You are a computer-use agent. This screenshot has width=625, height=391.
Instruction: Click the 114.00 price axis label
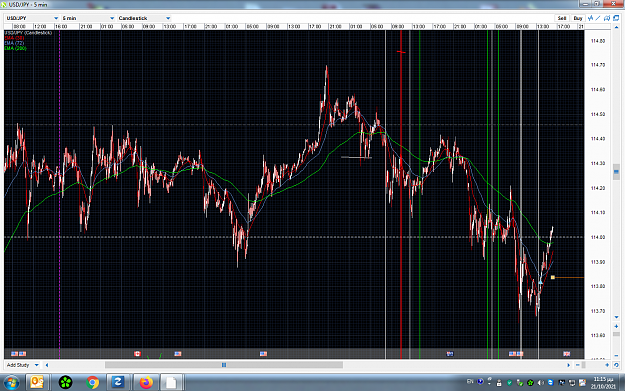pyautogui.click(x=598, y=238)
